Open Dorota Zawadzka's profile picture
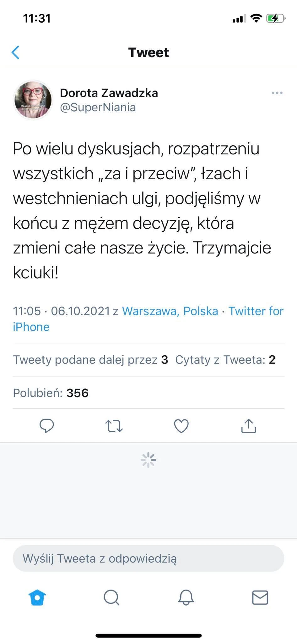The width and height of the screenshot is (297, 644). click(33, 100)
